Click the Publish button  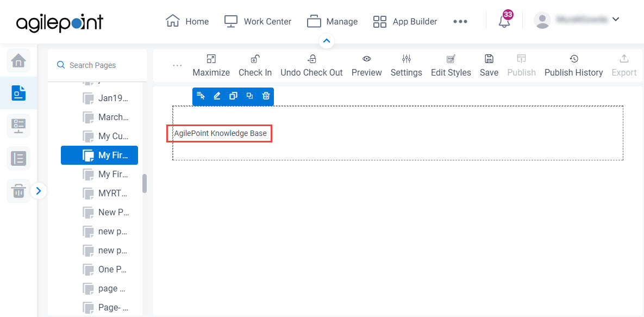(x=522, y=66)
